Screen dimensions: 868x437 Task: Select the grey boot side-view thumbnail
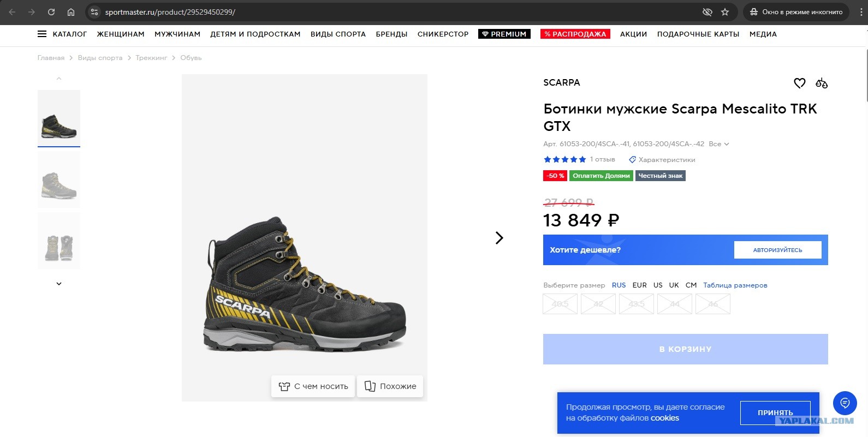[59, 180]
